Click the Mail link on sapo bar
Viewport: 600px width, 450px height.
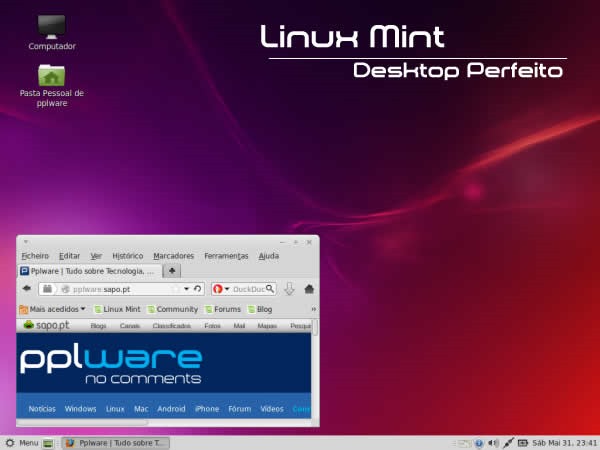tap(239, 326)
